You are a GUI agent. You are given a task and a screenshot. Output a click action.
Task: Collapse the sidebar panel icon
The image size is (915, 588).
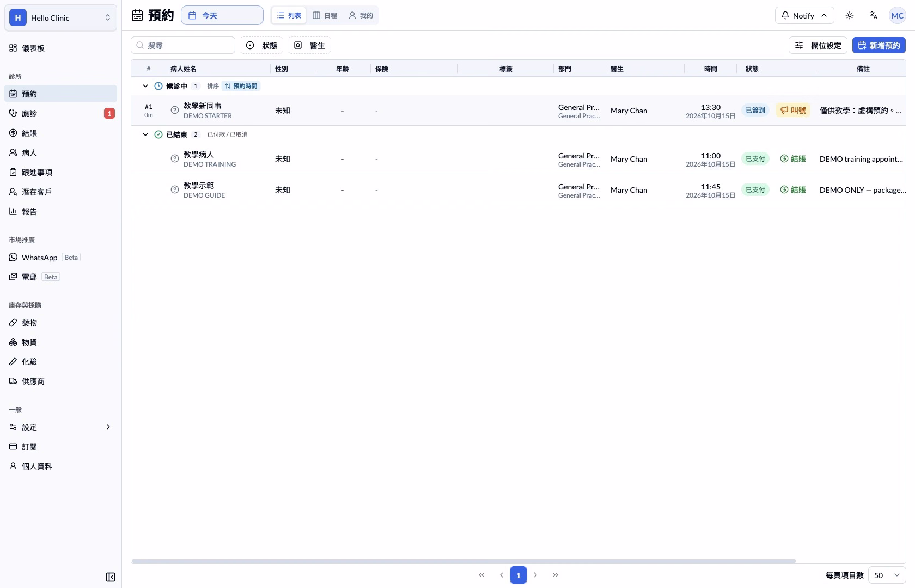coord(110,577)
